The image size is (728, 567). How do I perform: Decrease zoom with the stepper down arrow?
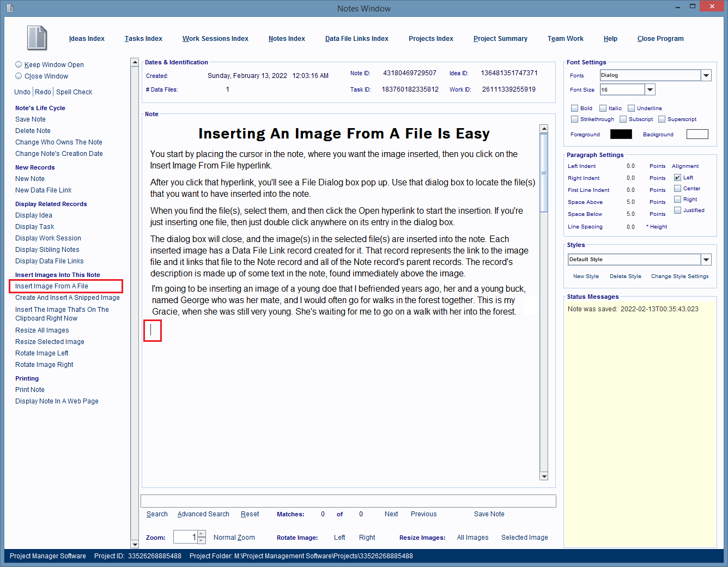click(x=202, y=540)
